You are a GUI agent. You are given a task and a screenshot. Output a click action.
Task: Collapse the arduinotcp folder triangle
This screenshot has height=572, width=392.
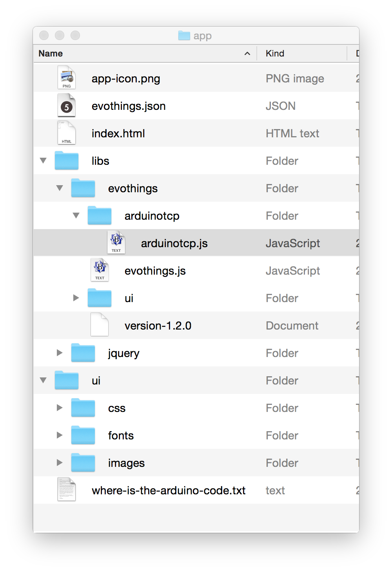[x=76, y=215]
